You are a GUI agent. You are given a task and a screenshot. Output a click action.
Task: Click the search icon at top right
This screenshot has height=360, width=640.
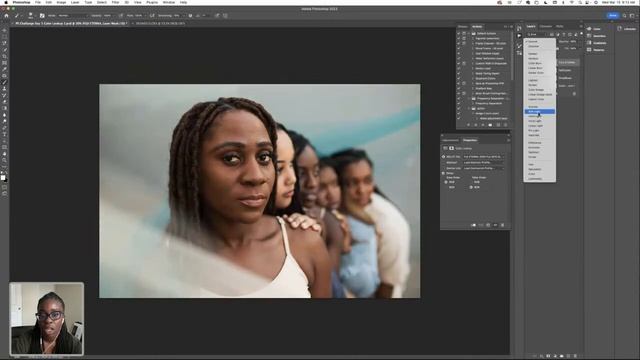pos(624,16)
